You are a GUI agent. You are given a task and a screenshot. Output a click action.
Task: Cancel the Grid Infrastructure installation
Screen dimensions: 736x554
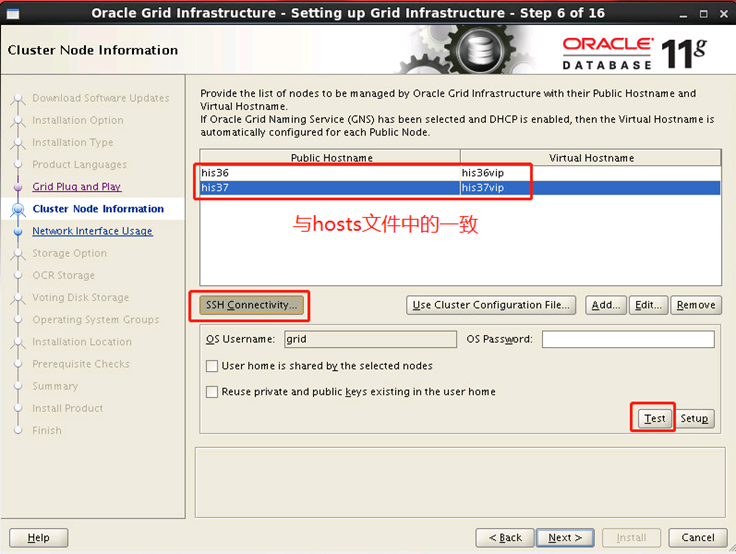[x=698, y=538]
